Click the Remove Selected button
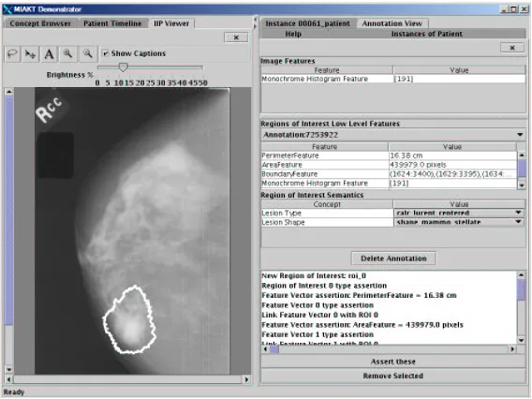Image resolution: width=532 pixels, height=399 pixels. click(x=392, y=376)
